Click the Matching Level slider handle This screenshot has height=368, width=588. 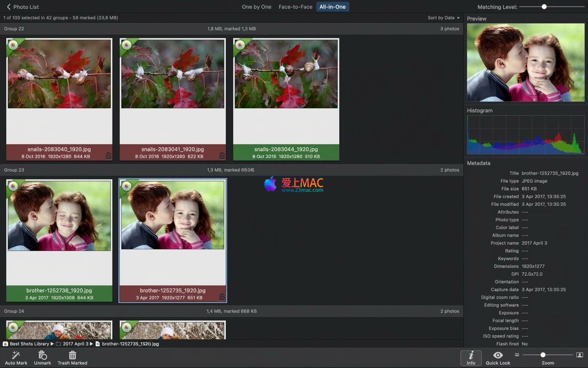[544, 7]
